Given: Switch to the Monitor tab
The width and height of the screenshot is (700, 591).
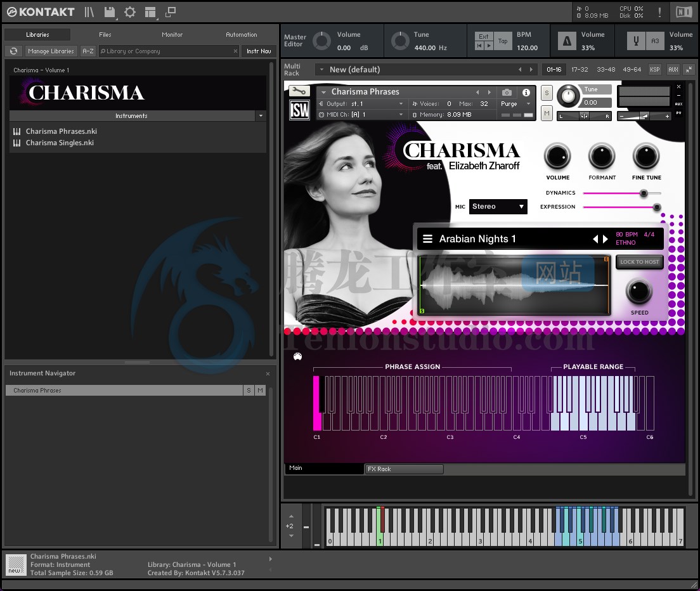Looking at the screenshot, I should 172,34.
